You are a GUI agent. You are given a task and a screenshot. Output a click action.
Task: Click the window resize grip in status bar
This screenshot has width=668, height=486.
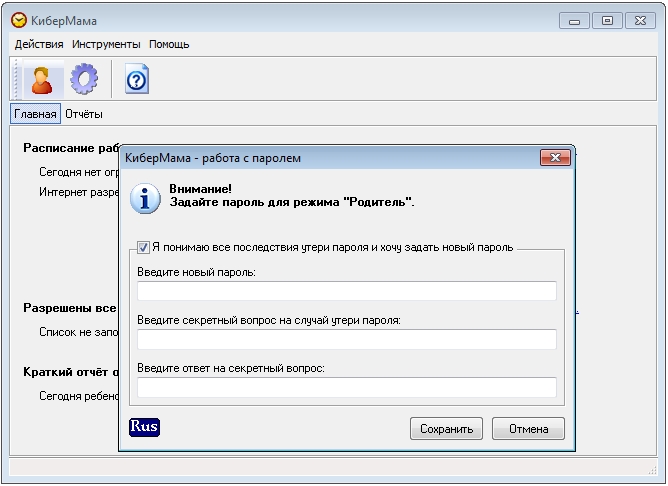(653, 470)
